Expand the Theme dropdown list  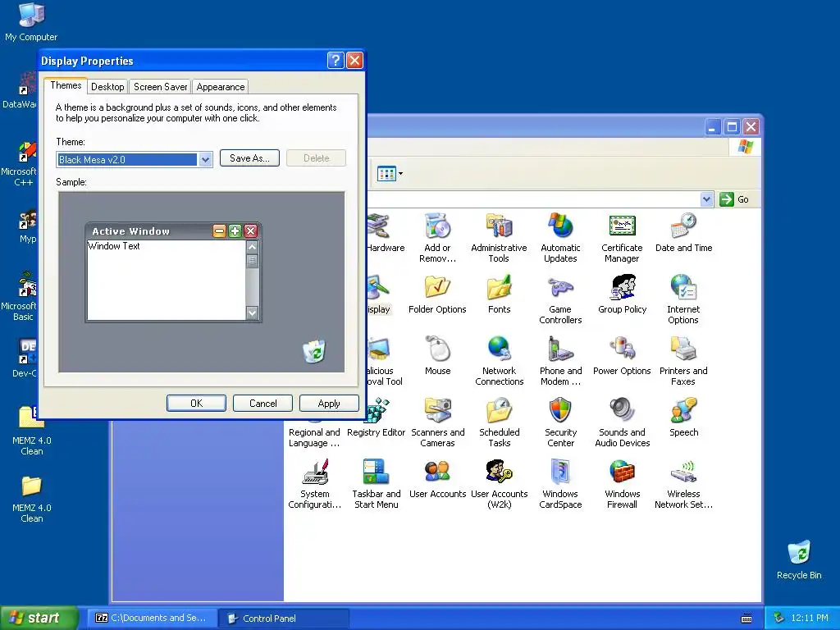pyautogui.click(x=205, y=160)
